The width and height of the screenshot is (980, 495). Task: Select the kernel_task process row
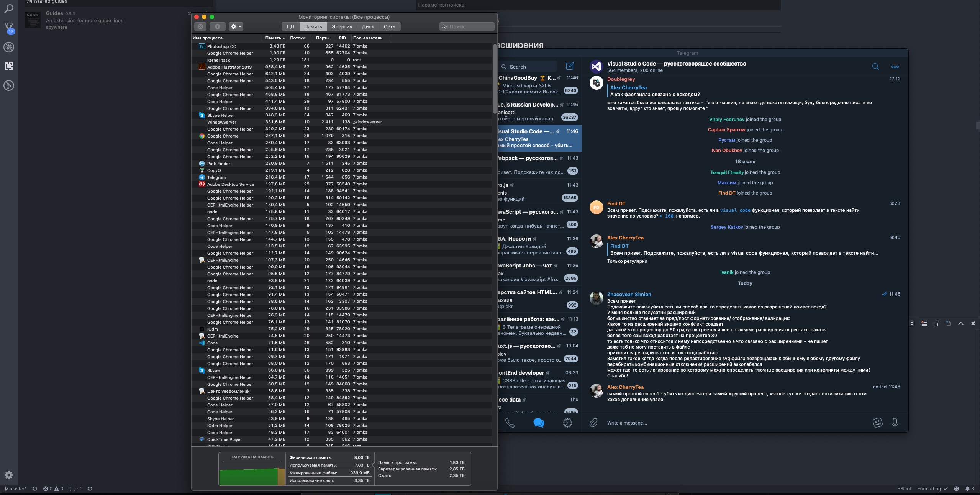pyautogui.click(x=342, y=60)
